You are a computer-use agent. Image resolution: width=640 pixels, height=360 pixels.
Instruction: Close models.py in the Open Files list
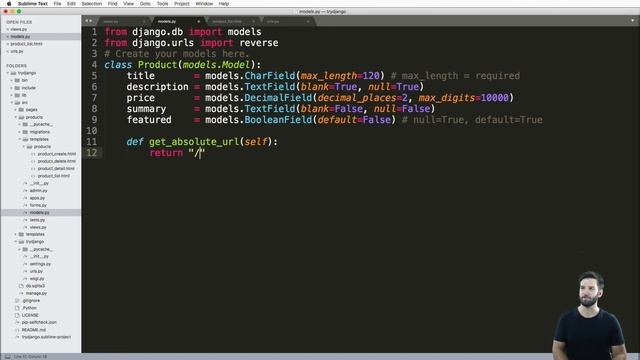7,37
